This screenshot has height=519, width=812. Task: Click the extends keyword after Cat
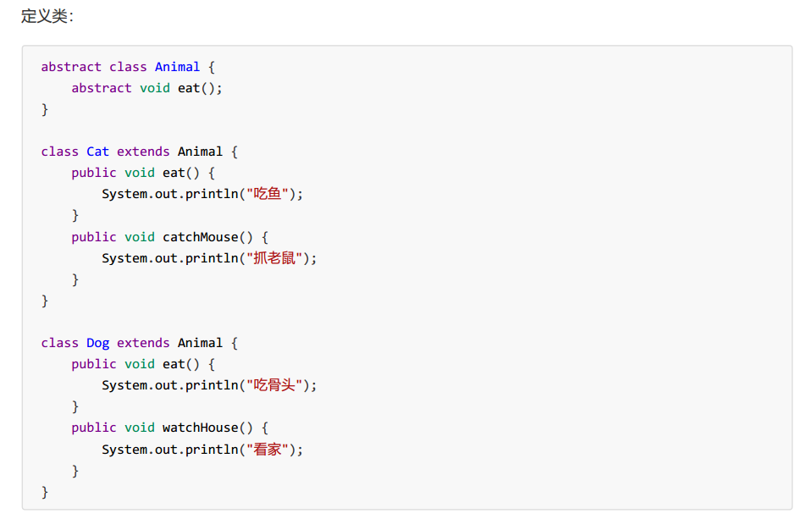coord(143,152)
